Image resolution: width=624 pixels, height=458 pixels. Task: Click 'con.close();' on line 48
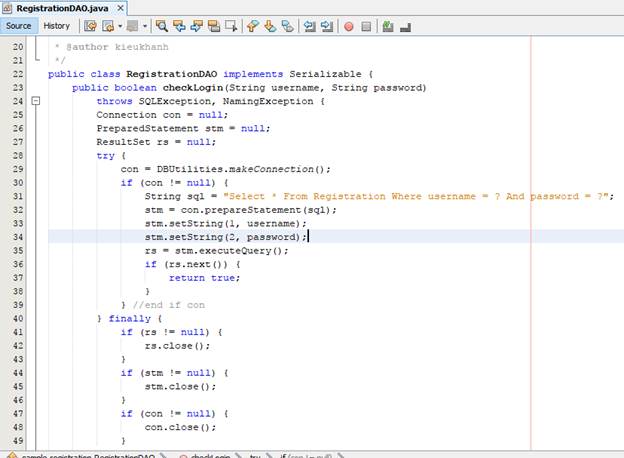[180, 427]
